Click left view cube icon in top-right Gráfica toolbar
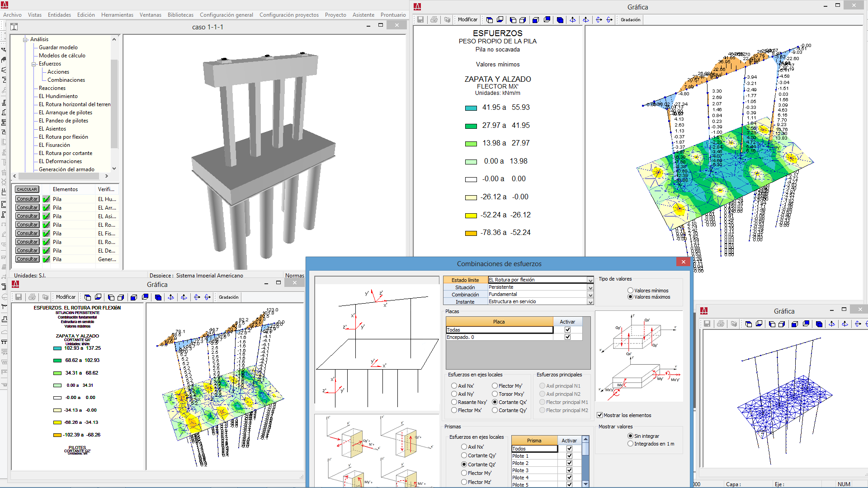868x488 pixels. point(513,20)
